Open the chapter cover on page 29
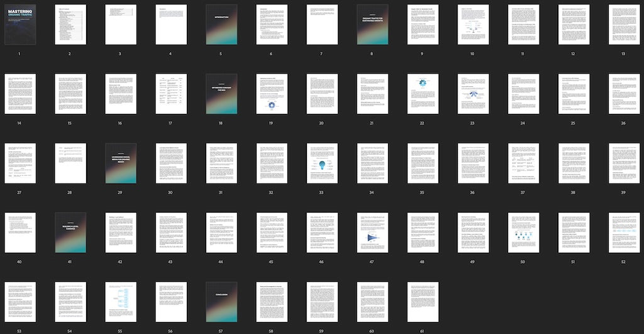This screenshot has height=334, width=644. 121,163
